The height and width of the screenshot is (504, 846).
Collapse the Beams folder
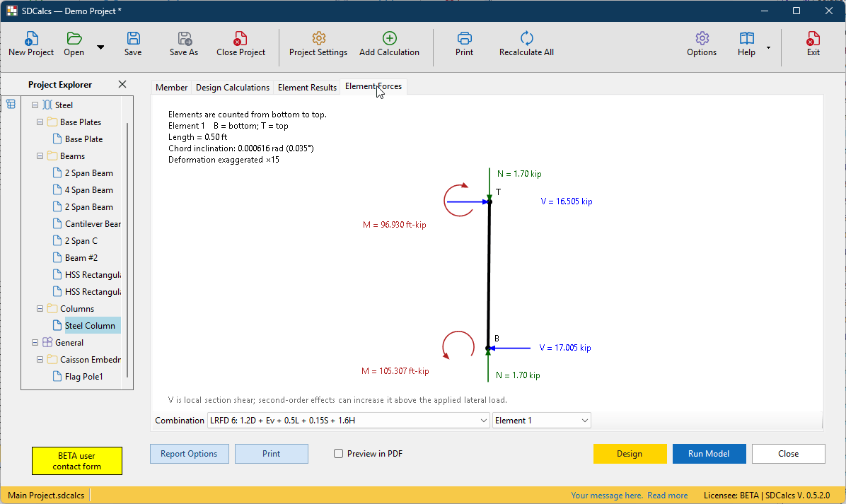(40, 156)
